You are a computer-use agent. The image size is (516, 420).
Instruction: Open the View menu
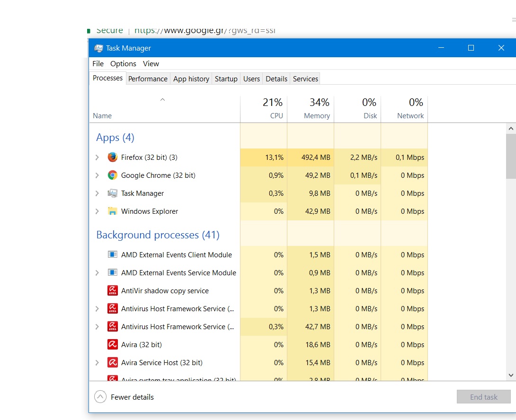151,63
